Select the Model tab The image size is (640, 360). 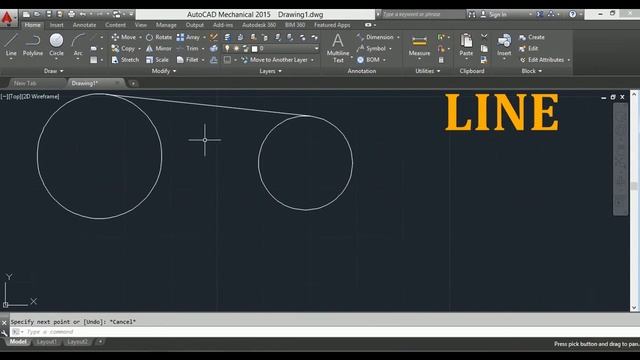point(18,342)
